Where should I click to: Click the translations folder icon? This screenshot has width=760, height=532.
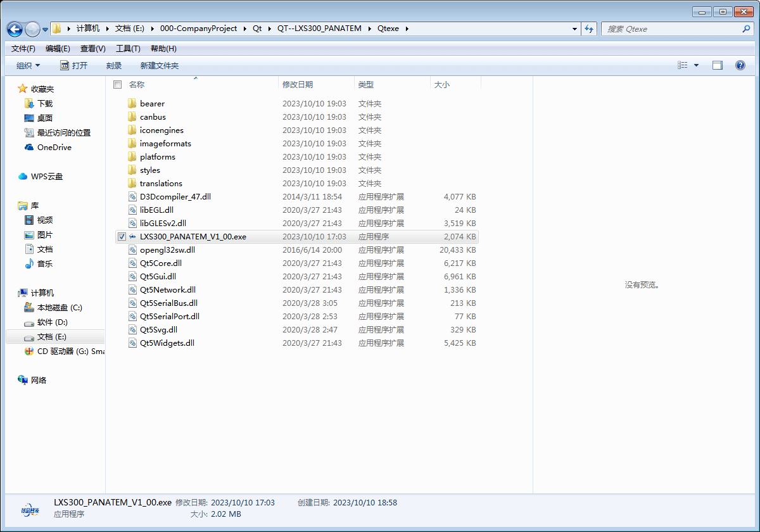tap(132, 184)
